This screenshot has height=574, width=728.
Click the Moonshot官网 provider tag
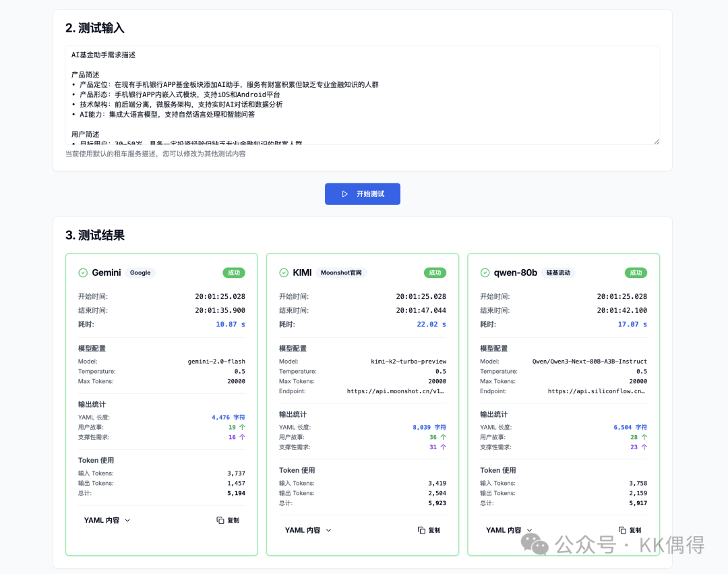coord(341,272)
